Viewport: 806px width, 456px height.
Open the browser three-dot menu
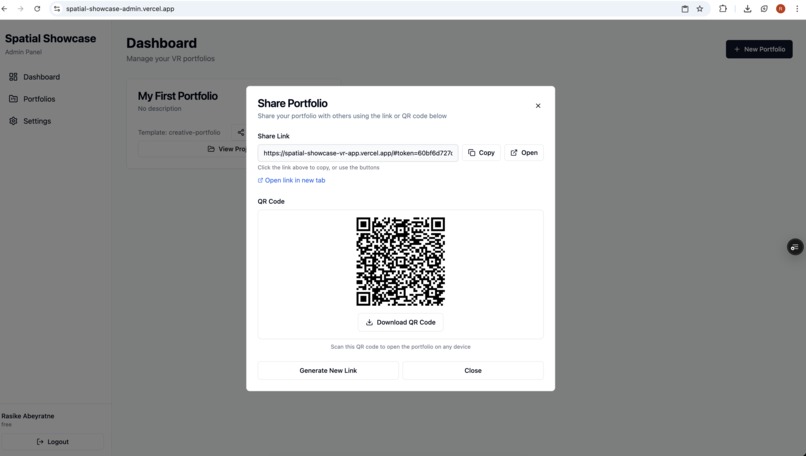pos(796,9)
